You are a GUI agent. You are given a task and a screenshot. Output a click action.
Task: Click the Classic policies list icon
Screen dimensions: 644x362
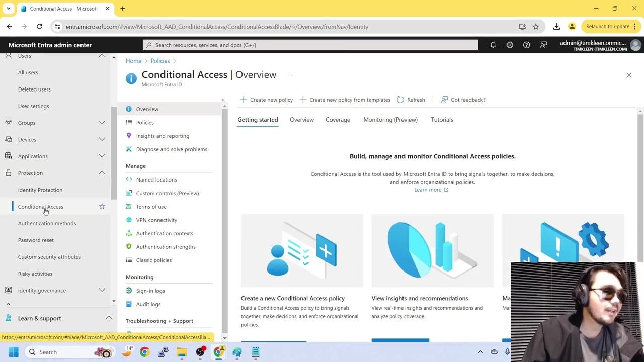point(129,260)
